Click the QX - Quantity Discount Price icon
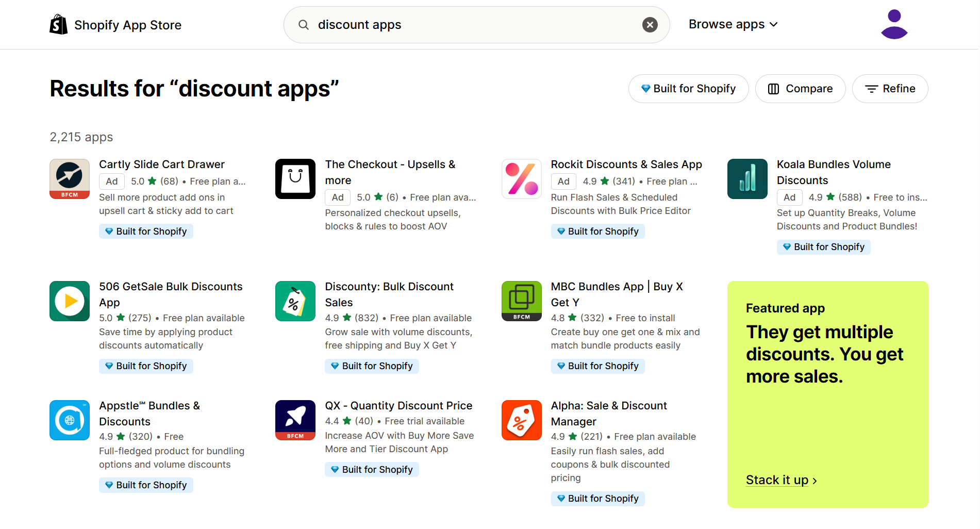This screenshot has height=529, width=980. pos(295,420)
